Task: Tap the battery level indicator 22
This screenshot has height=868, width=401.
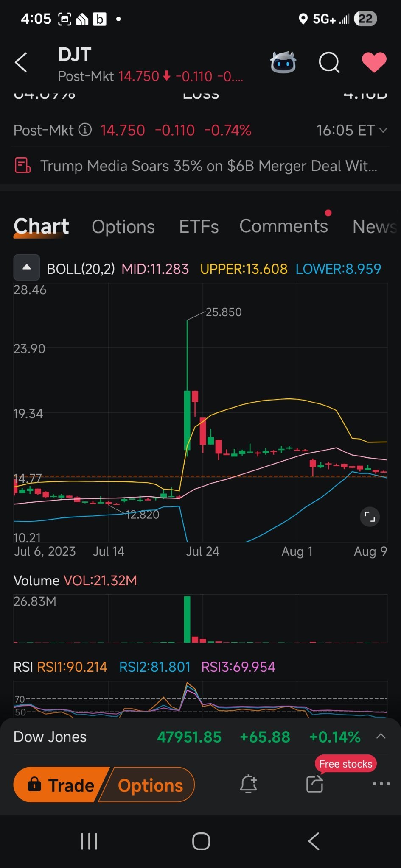Action: [365, 19]
